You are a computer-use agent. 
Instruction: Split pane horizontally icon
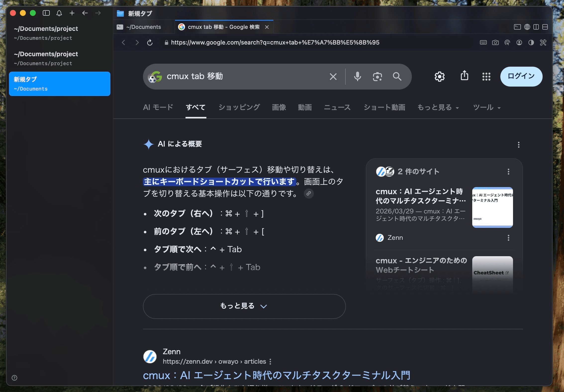tap(545, 27)
